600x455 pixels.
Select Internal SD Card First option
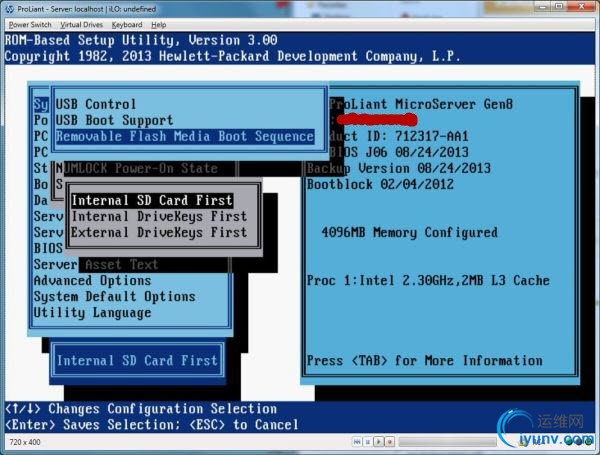click(152, 201)
